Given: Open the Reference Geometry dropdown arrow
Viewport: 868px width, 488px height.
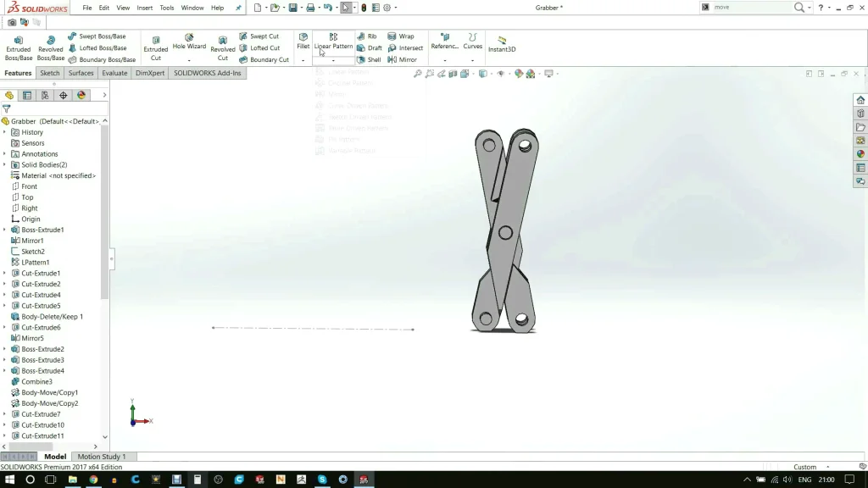Looking at the screenshot, I should pos(444,60).
